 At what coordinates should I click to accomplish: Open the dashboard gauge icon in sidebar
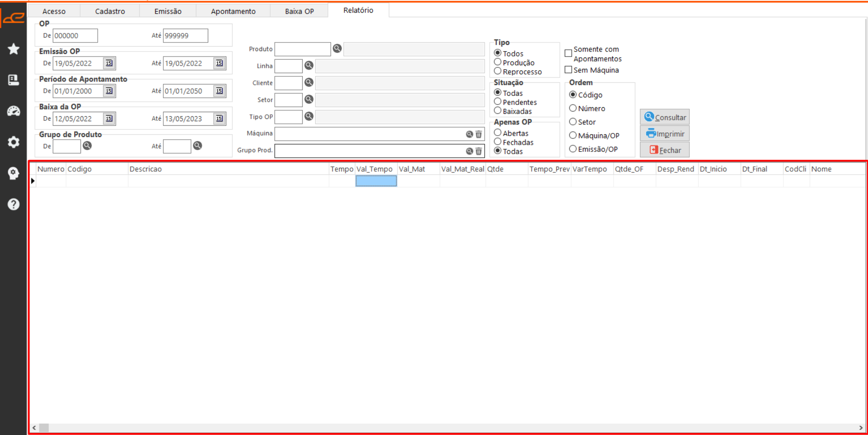coord(14,111)
